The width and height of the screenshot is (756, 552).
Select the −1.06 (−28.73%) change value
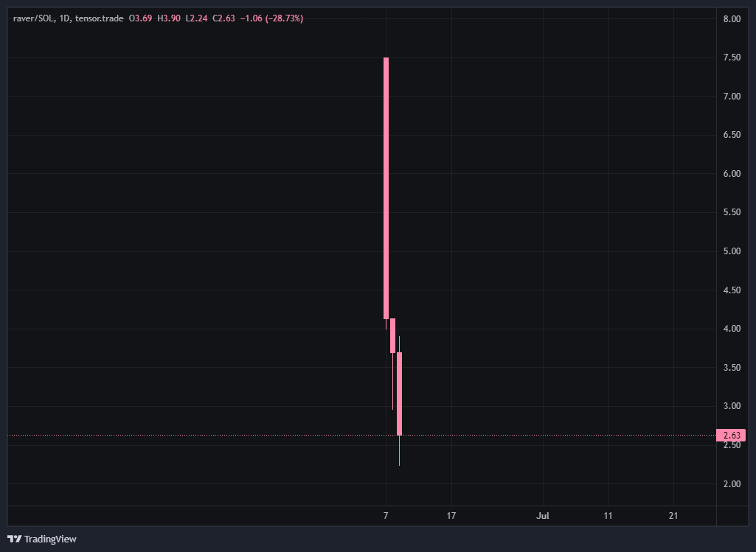(x=272, y=18)
